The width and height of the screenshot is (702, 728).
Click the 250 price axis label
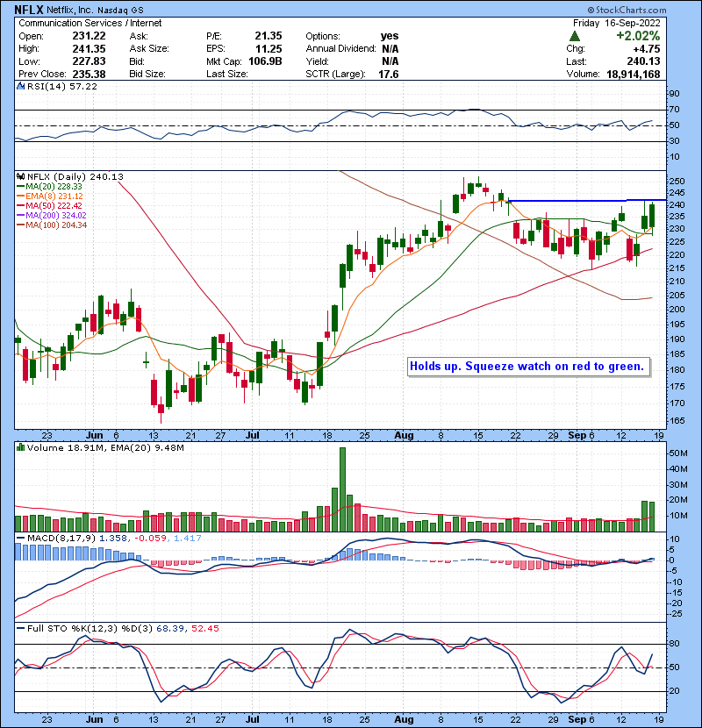point(677,181)
